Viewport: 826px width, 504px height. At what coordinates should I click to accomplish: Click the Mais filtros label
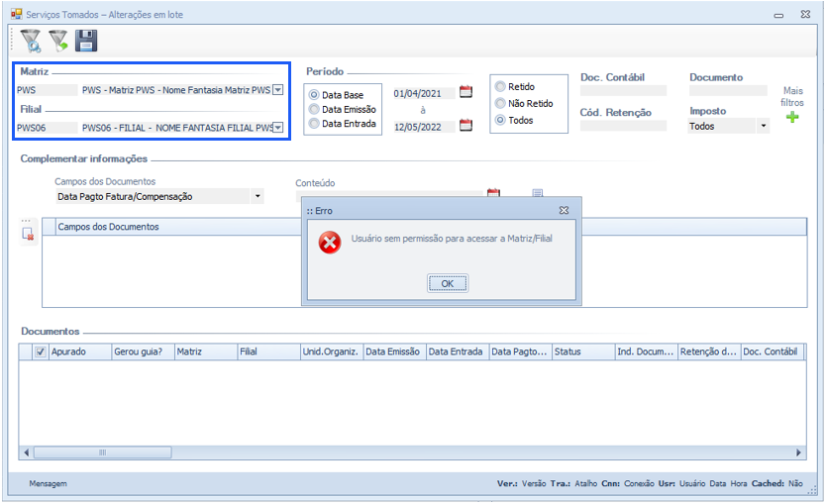pyautogui.click(x=792, y=96)
